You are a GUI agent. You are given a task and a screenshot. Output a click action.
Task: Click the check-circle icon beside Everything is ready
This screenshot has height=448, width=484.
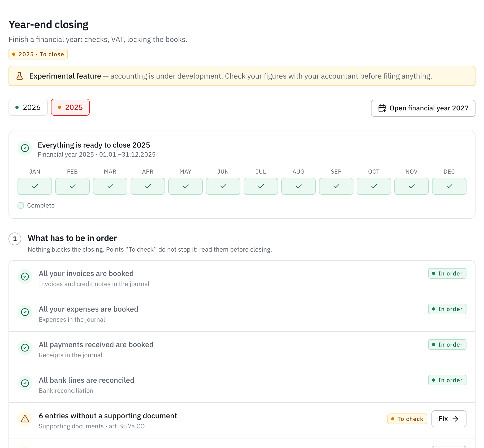[25, 148]
